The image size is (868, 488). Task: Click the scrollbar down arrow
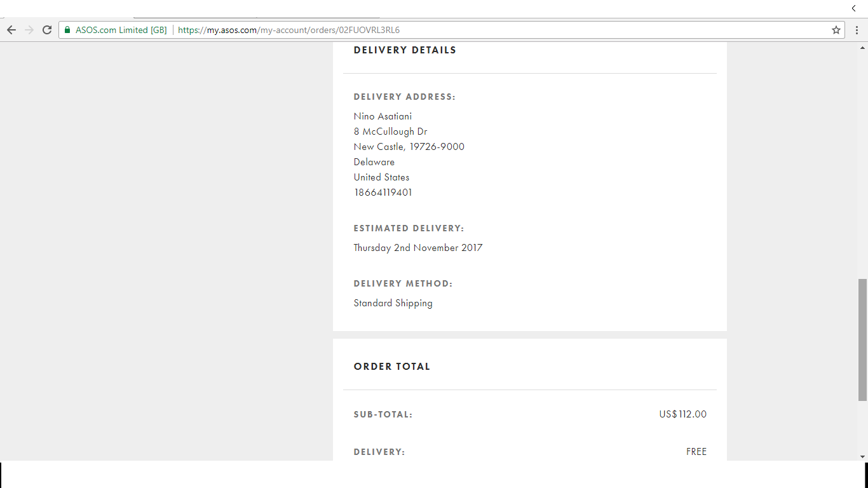(x=862, y=456)
